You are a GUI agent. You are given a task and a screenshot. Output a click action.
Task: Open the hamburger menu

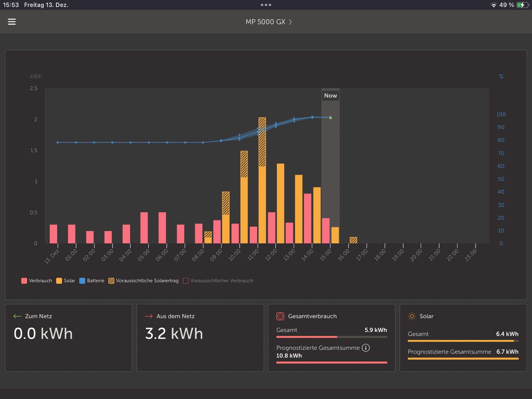(12, 22)
